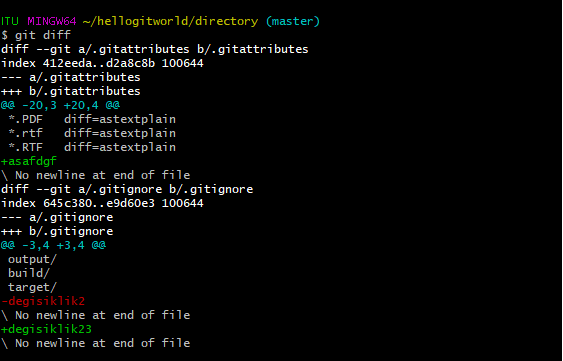The image size is (563, 361).
Task: Click the 'diff --git a/.gitattributes' header line
Action: 155,49
